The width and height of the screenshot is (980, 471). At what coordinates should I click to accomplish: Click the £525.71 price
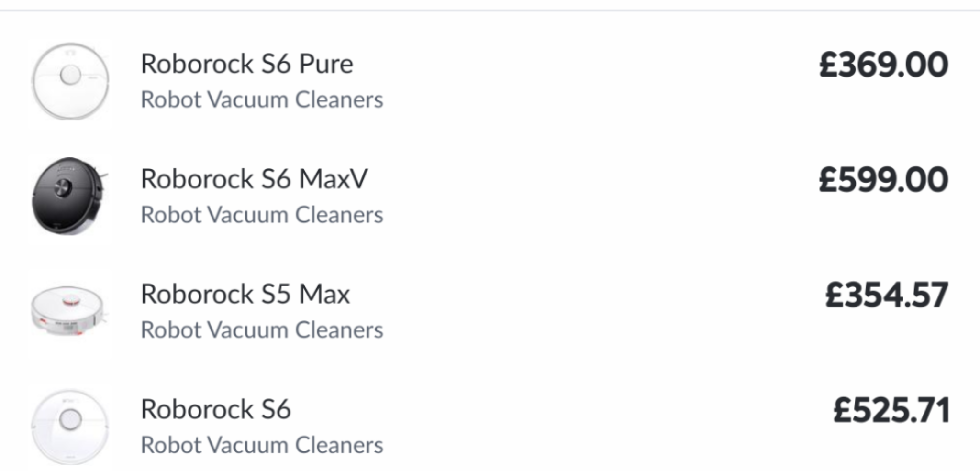click(x=891, y=410)
